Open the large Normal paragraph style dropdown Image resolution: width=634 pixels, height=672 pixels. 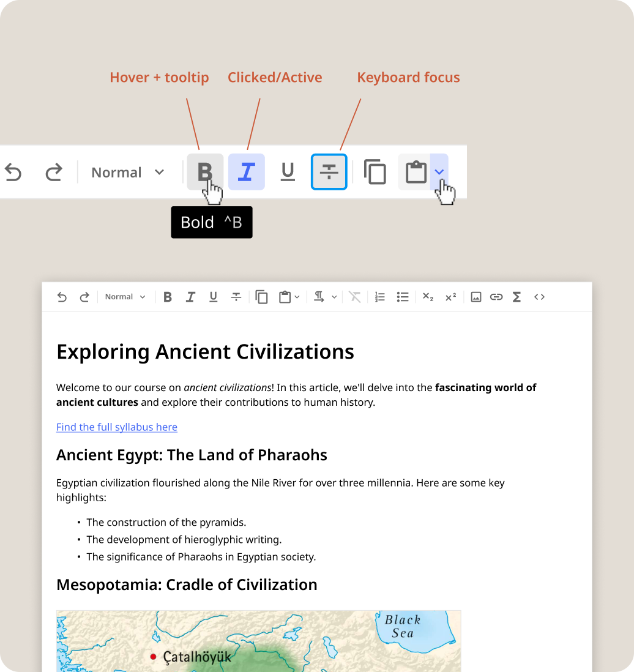tap(128, 173)
